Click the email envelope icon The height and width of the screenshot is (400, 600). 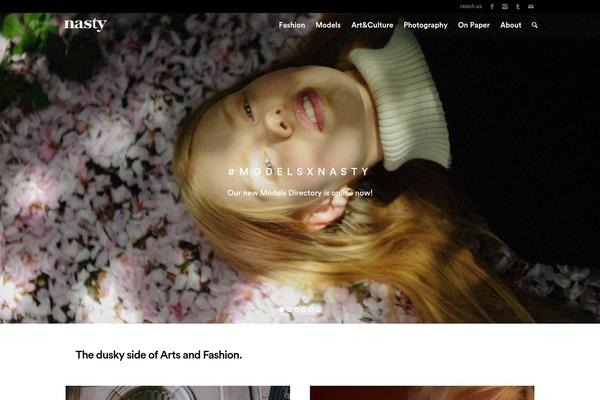(531, 7)
